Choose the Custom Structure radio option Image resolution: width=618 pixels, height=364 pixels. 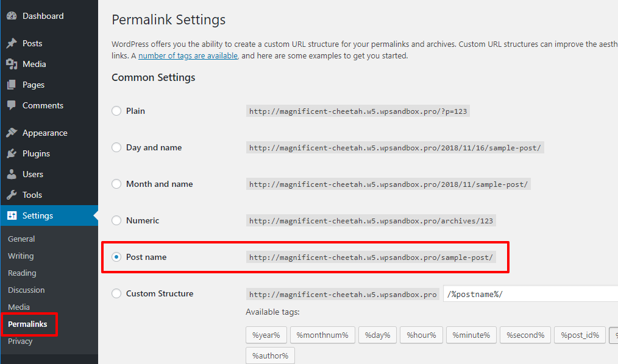116,293
